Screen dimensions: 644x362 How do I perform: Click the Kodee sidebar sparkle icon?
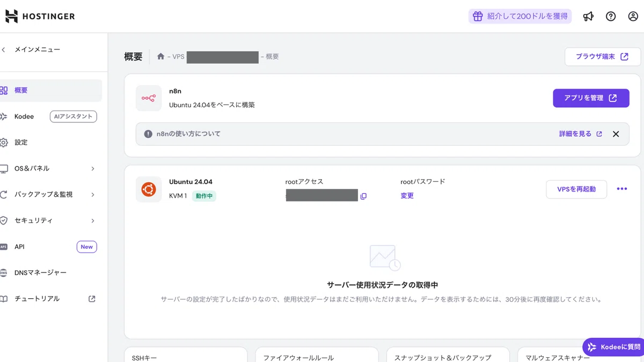[3, 116]
